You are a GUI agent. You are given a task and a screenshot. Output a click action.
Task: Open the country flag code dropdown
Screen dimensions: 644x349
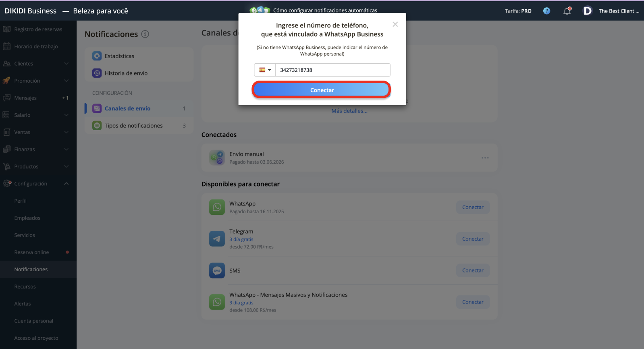tap(265, 70)
